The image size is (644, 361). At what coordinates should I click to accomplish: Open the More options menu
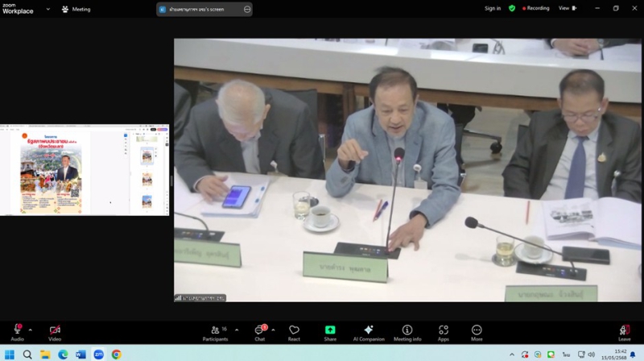477,332
